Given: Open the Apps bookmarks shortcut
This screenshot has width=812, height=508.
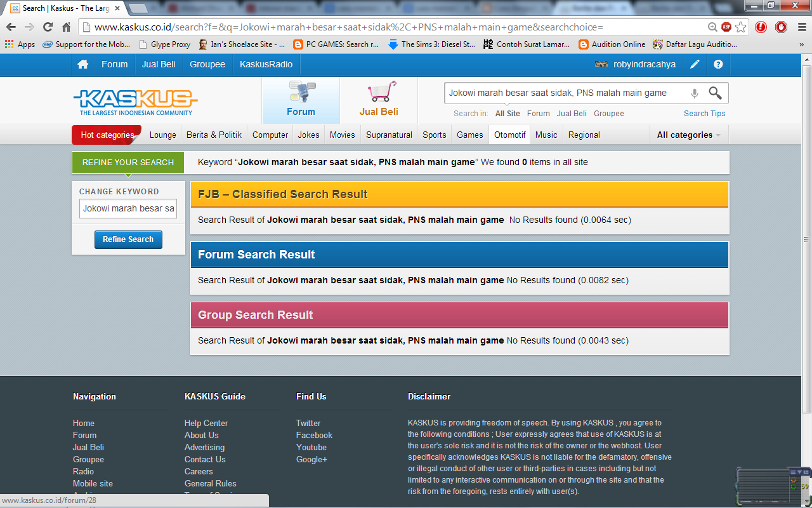Looking at the screenshot, I should (20, 44).
